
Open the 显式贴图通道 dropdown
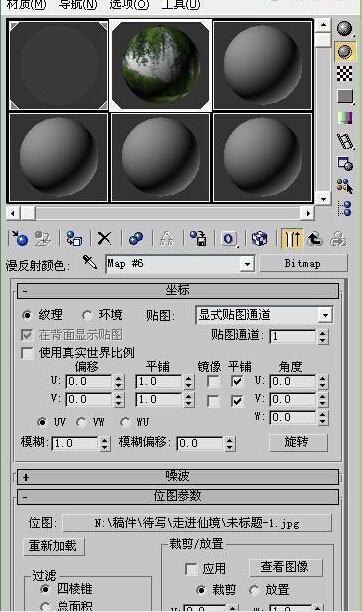click(325, 315)
